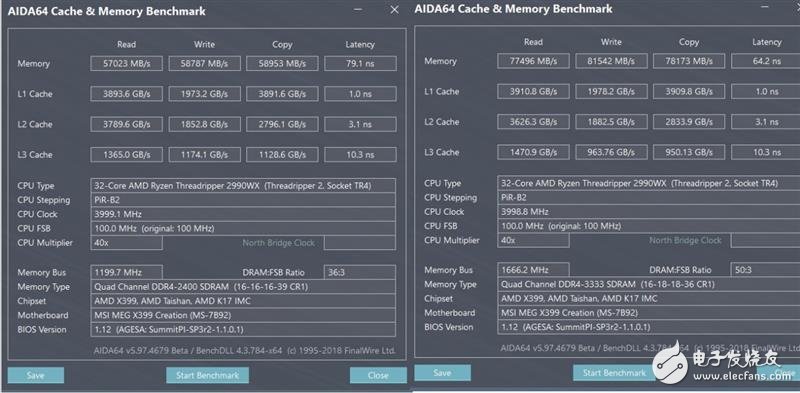The width and height of the screenshot is (800, 393).
Task: Click Memory Copy 58953 MB/s value
Action: click(282, 63)
